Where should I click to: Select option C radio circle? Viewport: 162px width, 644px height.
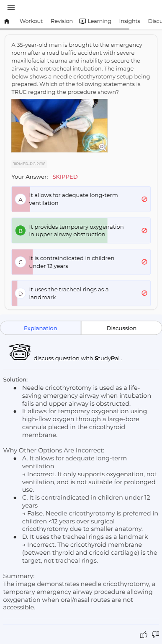click(x=21, y=262)
